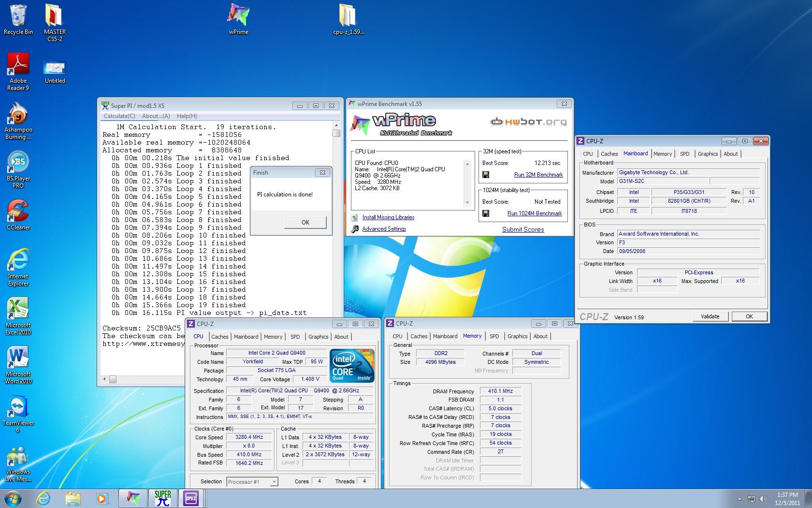Switch to the Graphics tab in the CPU-Z Mainboard window

708,154
